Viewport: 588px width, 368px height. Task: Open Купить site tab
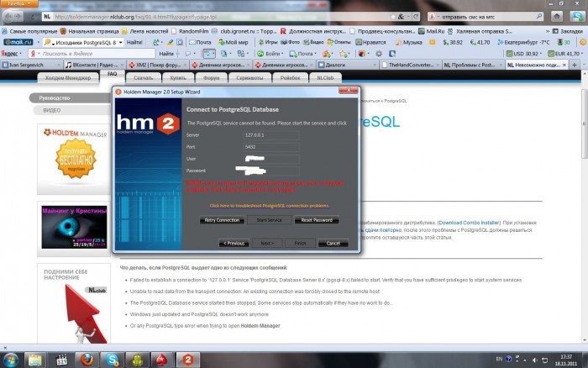178,77
